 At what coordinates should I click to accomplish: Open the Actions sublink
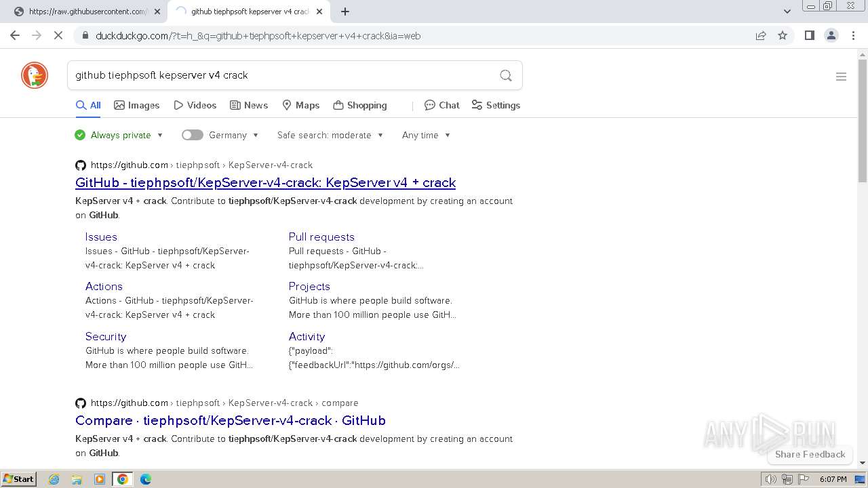pyautogui.click(x=104, y=286)
